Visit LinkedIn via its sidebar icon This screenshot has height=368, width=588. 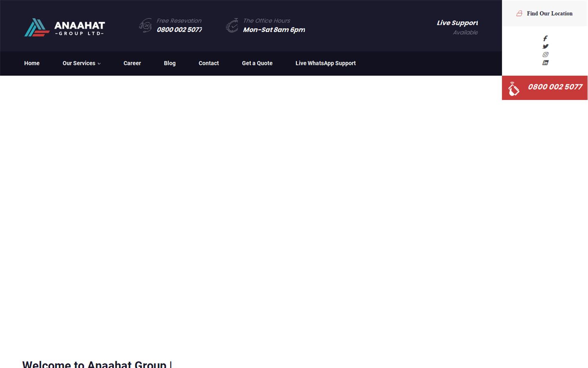point(546,63)
